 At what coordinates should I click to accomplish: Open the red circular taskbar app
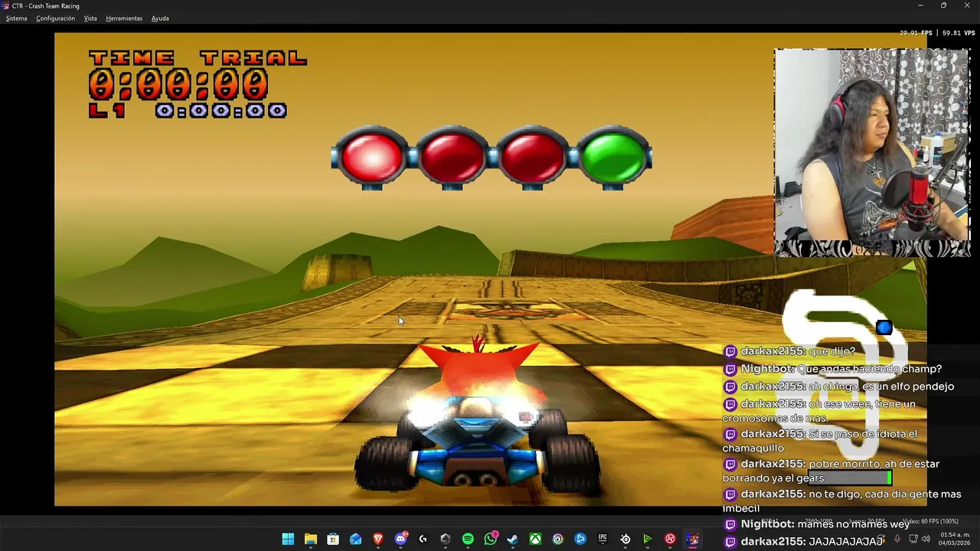(670, 540)
